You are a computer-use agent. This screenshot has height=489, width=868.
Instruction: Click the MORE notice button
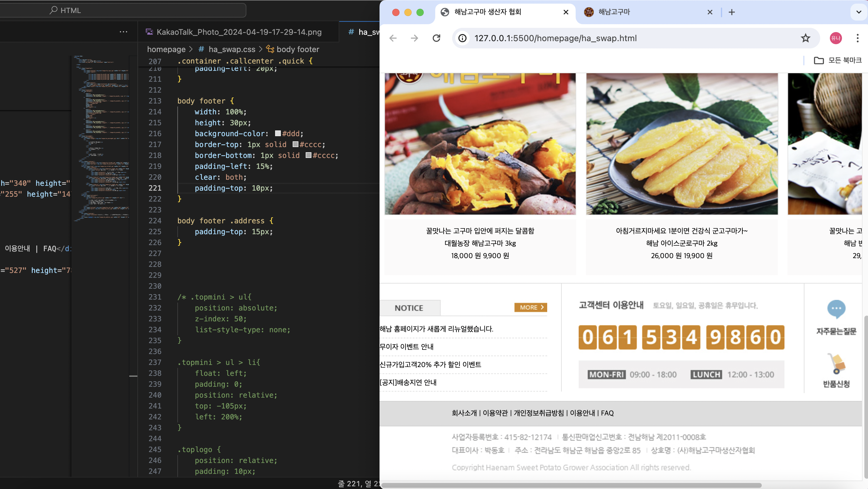[530, 307]
